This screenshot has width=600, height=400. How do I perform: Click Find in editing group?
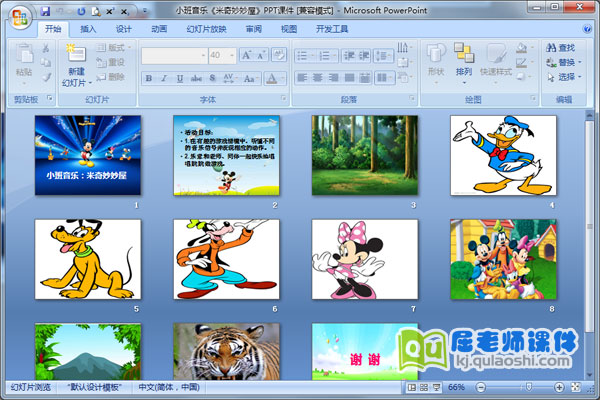pyautogui.click(x=561, y=48)
